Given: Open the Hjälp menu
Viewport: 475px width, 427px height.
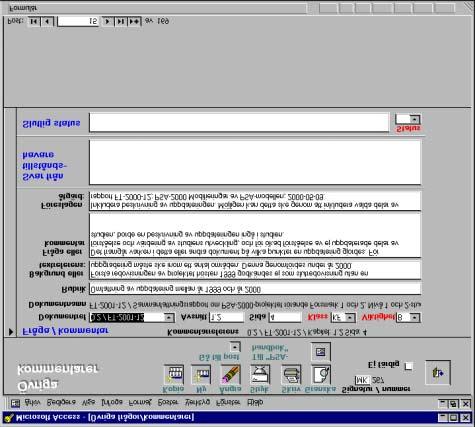Looking at the screenshot, I should click(x=255, y=402).
